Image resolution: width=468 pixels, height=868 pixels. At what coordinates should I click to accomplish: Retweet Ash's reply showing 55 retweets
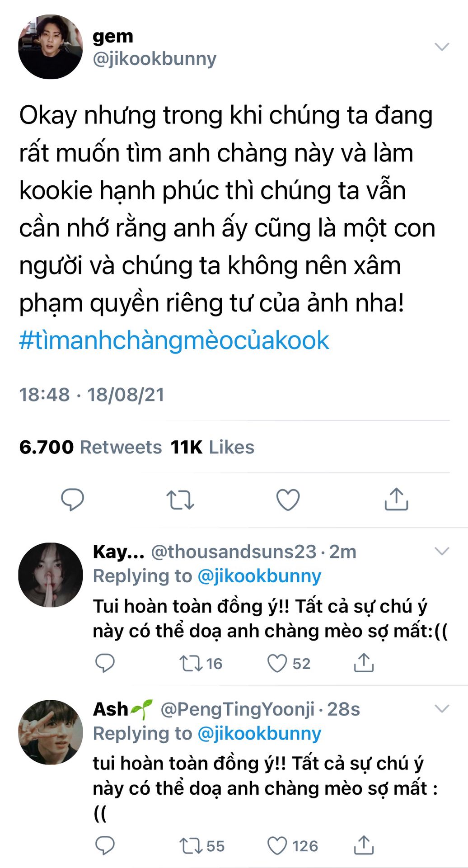201,846
